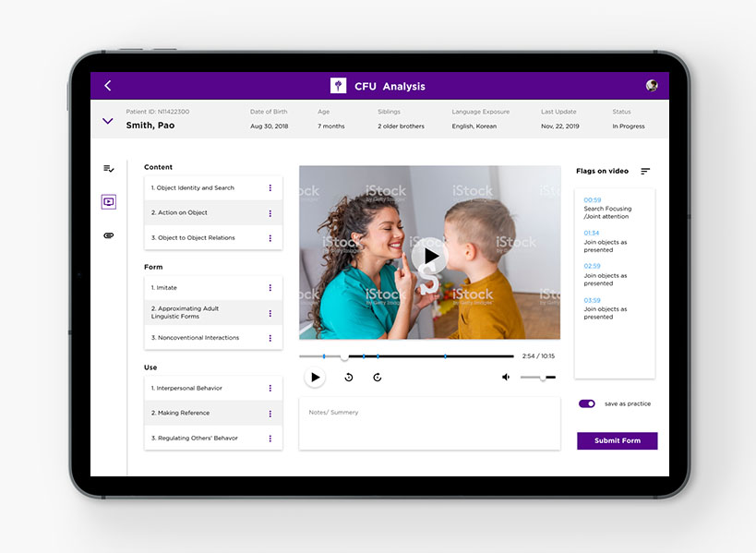Open the checklist view in sidebar
Image resolution: width=756 pixels, height=553 pixels.
(109, 169)
